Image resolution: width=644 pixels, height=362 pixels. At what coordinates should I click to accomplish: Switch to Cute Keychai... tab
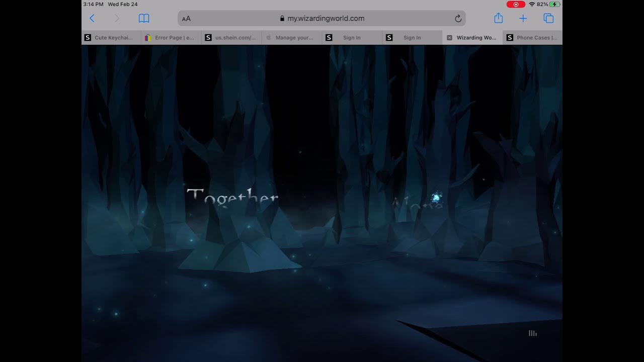(111, 38)
